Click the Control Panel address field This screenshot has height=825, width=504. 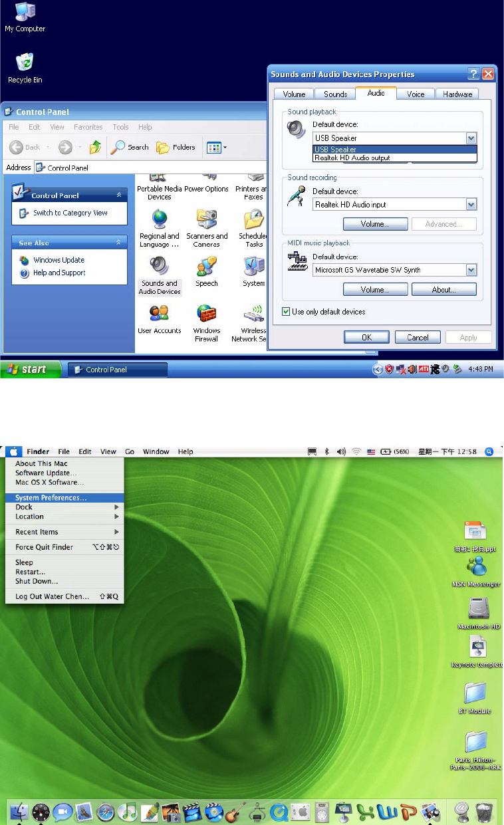(x=150, y=168)
